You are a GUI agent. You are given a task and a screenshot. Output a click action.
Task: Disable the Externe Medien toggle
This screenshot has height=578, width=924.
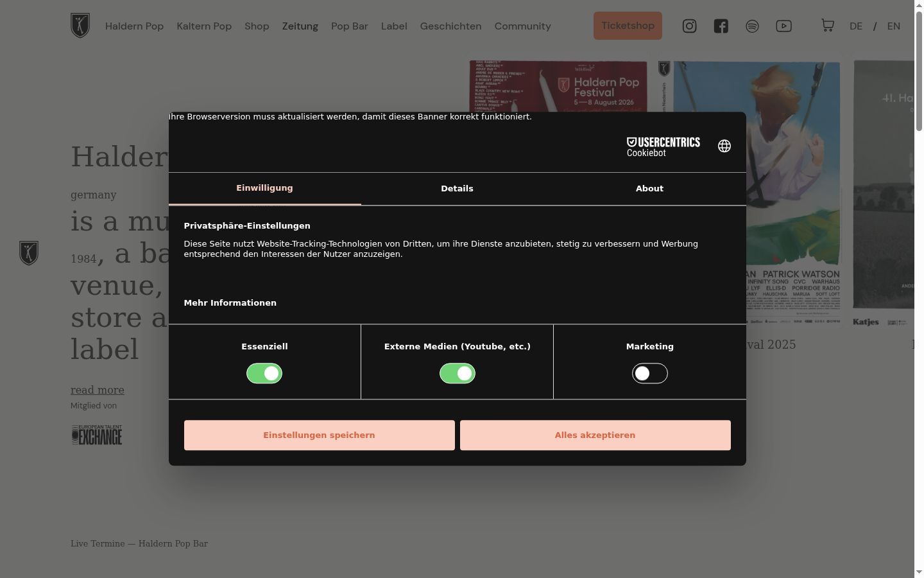[458, 373]
